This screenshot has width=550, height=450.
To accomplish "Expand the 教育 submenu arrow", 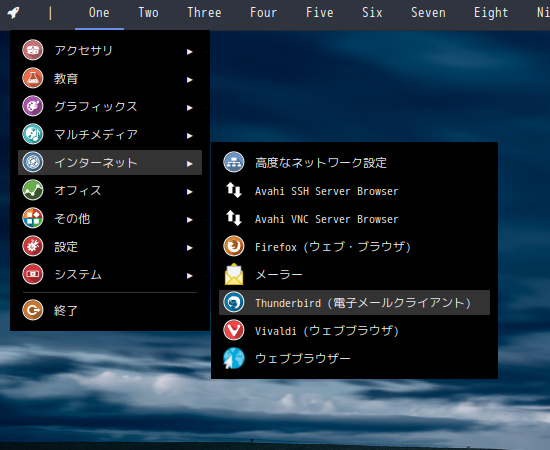I will [x=190, y=80].
